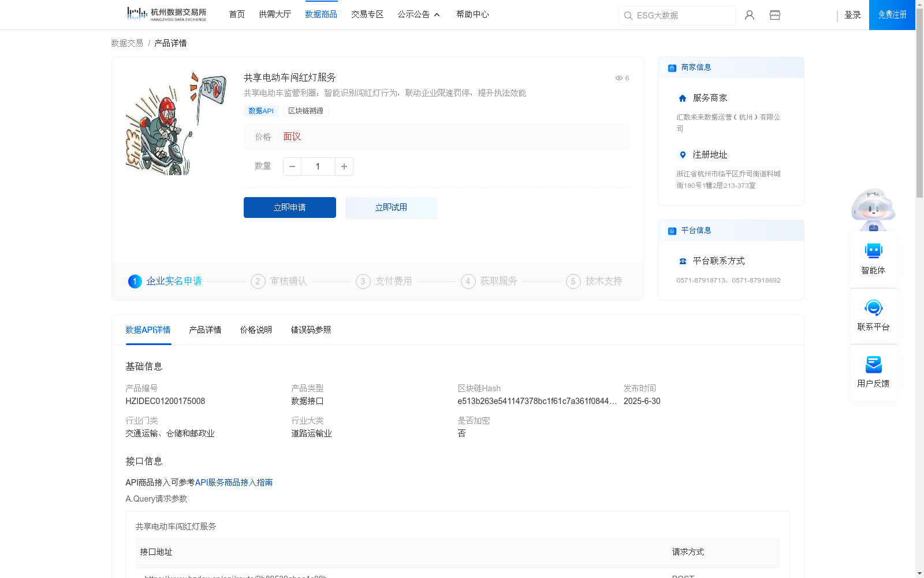The height and width of the screenshot is (578, 924).
Task: Open the Hangzhou Data Exchange logo homepage
Action: click(x=166, y=14)
